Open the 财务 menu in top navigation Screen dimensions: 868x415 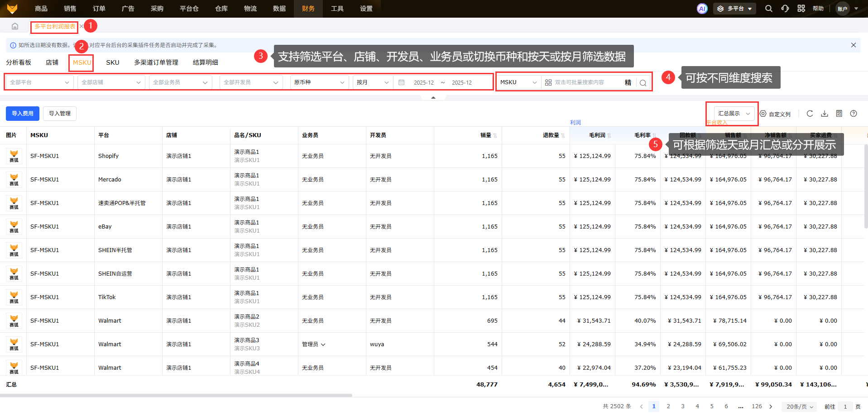(308, 9)
